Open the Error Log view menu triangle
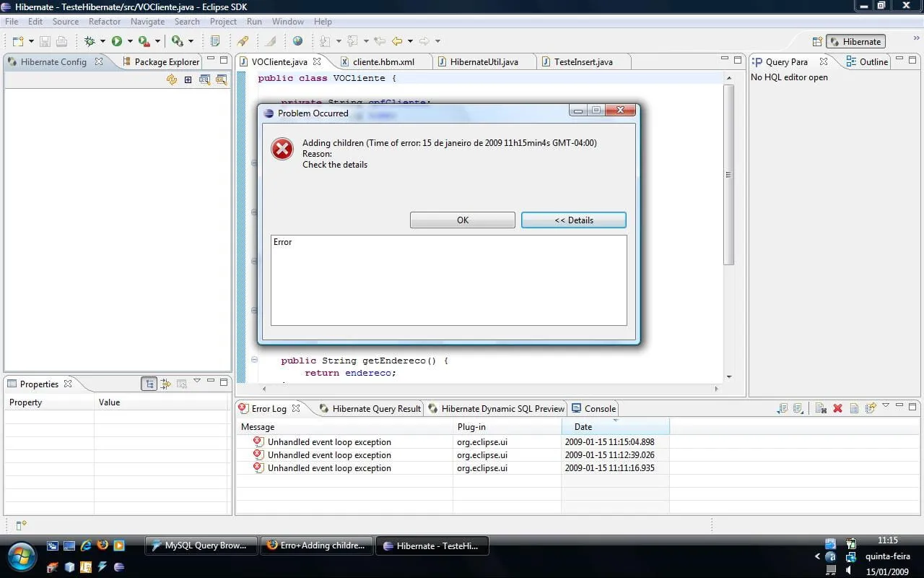The height and width of the screenshot is (578, 924). pos(886,406)
